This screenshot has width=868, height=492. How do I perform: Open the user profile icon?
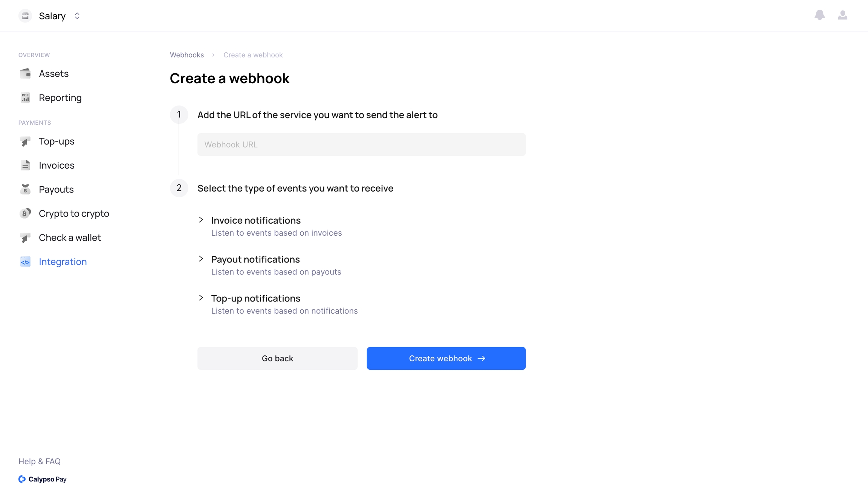842,15
